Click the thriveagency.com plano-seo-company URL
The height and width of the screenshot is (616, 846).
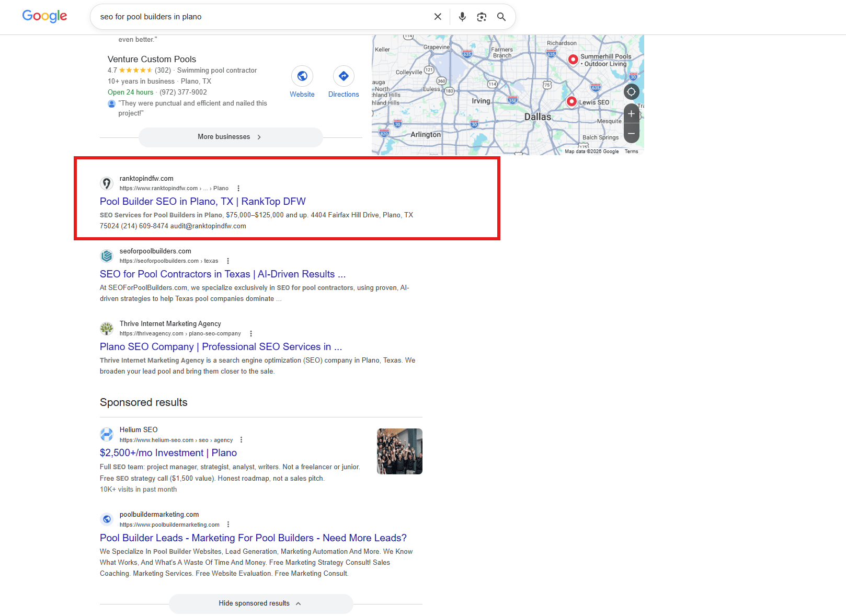[x=180, y=334]
